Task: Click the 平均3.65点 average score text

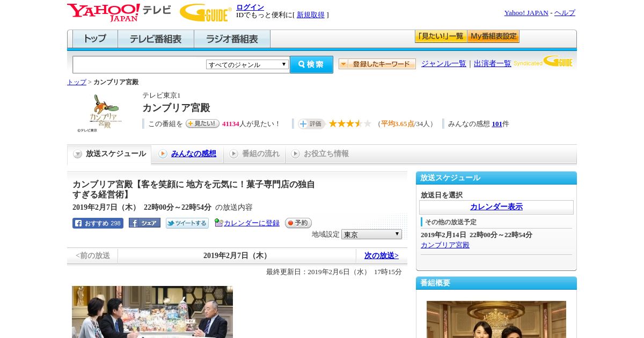Action: [398, 124]
